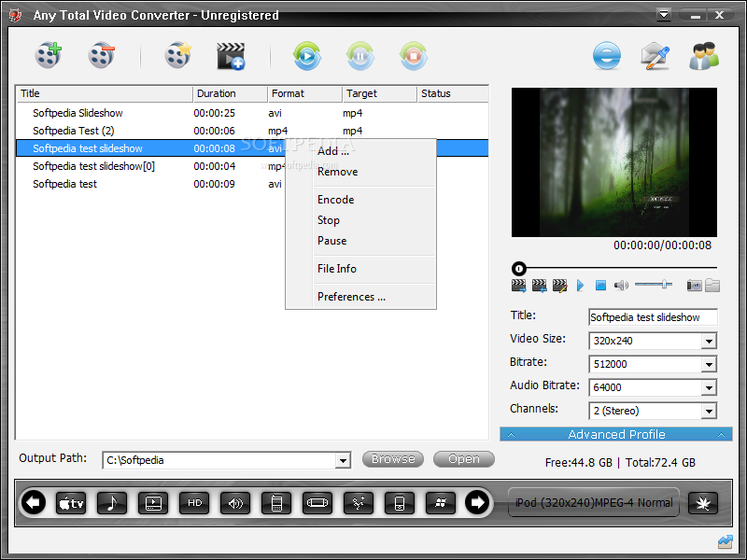Mute the preview speaker icon
The image size is (747, 560).
(x=621, y=286)
